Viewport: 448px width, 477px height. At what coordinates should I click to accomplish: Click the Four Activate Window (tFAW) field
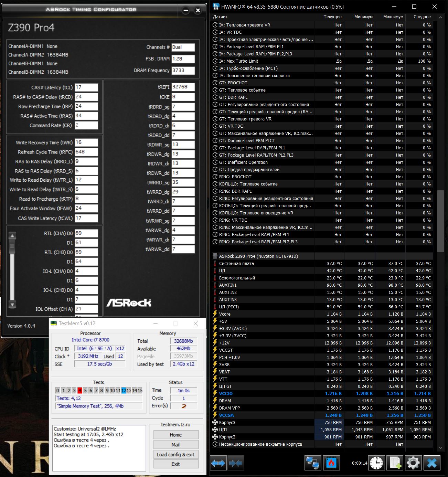[x=86, y=208]
